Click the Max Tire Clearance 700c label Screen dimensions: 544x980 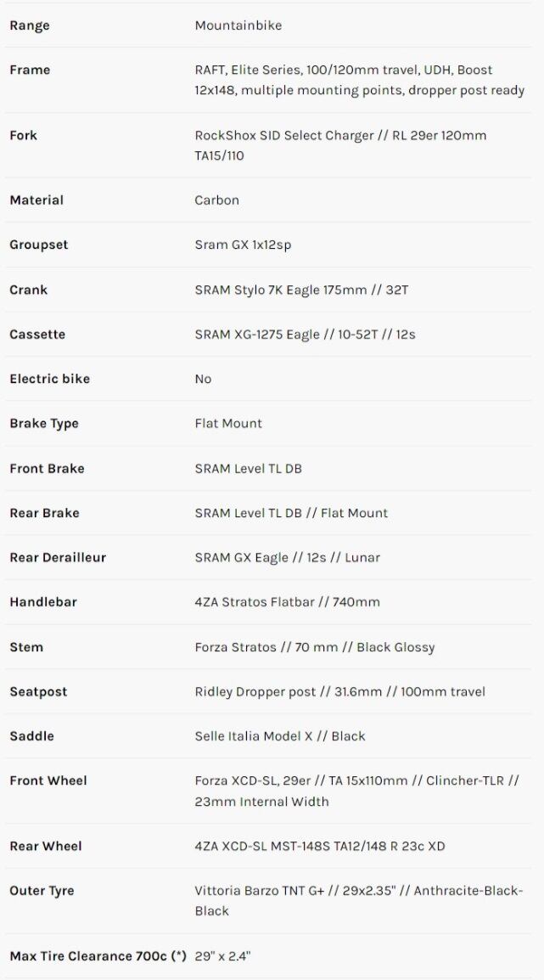pyautogui.click(x=98, y=956)
